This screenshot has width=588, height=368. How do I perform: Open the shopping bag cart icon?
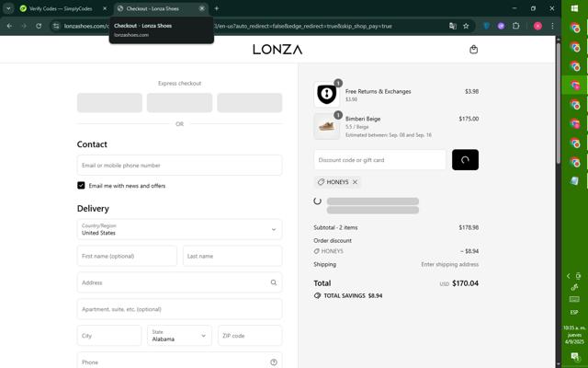(474, 49)
